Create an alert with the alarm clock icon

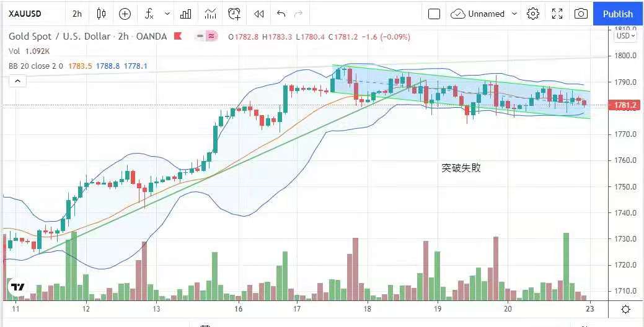234,14
